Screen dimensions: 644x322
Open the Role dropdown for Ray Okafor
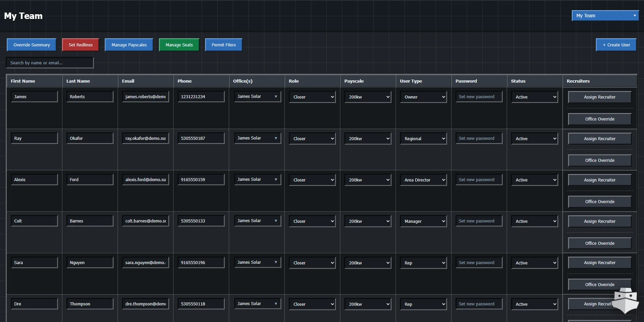tap(312, 138)
